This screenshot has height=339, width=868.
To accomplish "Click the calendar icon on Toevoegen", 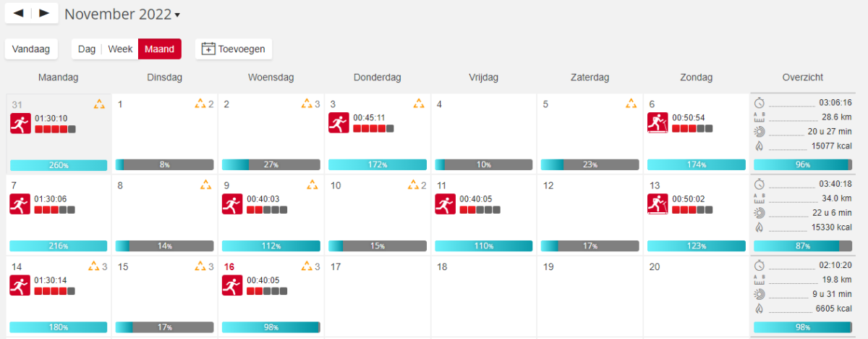I will pyautogui.click(x=208, y=49).
